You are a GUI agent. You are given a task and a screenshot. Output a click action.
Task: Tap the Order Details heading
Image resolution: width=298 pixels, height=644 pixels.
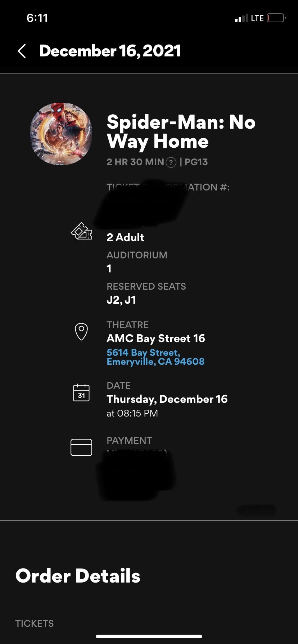click(78, 576)
